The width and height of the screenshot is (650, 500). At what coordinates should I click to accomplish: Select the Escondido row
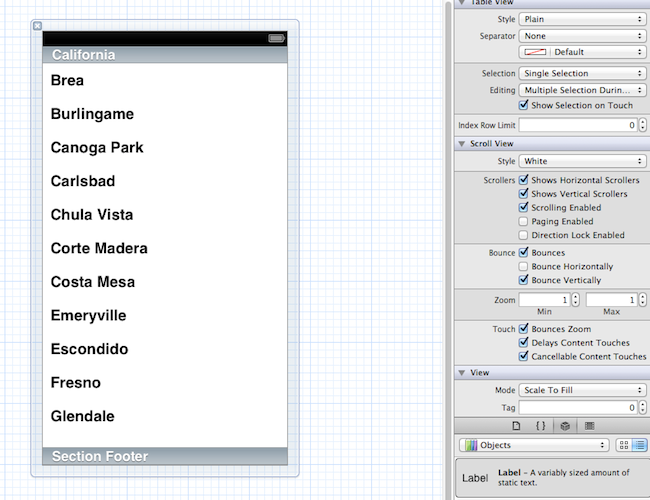coord(165,349)
